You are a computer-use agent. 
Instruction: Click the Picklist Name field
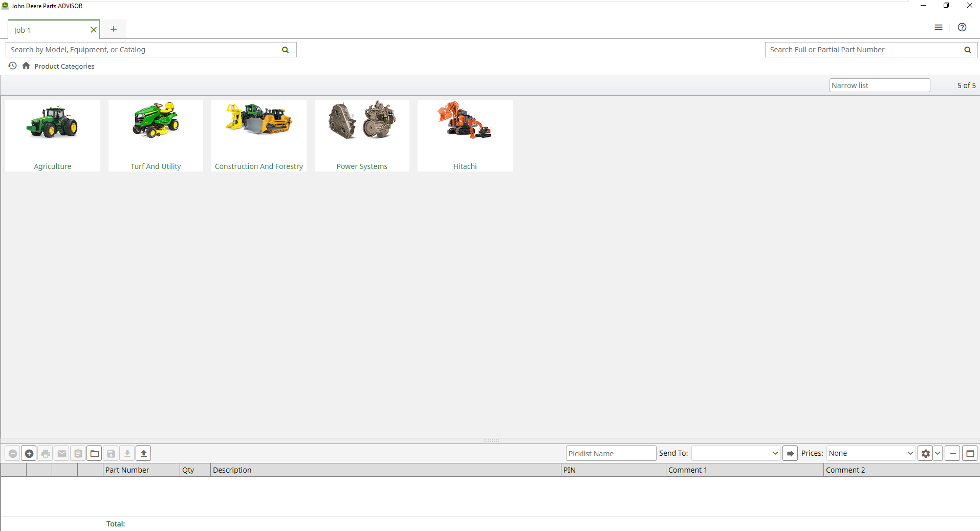(611, 453)
